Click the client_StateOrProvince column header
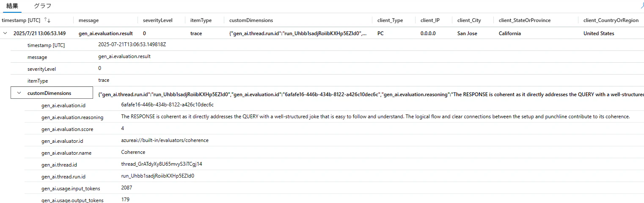The height and width of the screenshot is (203, 644). [525, 20]
